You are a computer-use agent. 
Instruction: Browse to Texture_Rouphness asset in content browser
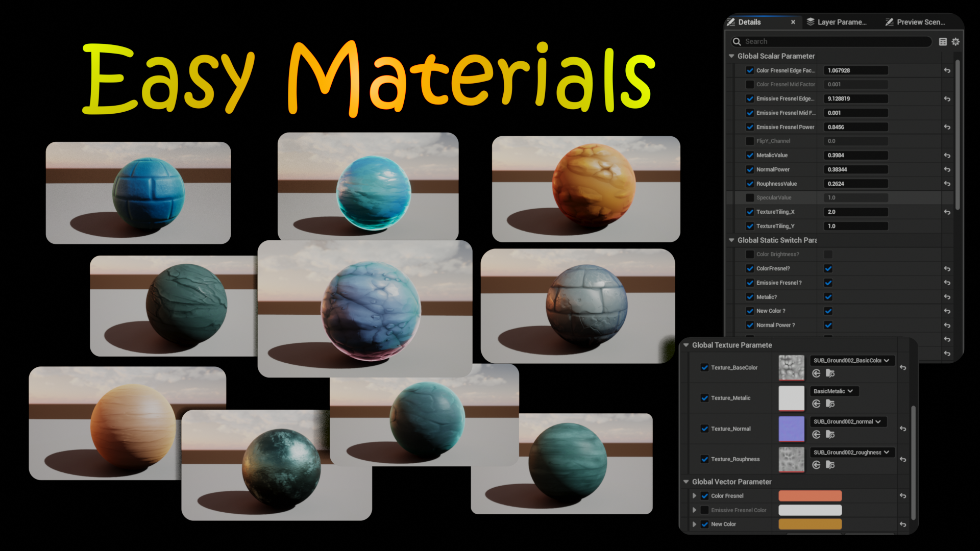830,465
